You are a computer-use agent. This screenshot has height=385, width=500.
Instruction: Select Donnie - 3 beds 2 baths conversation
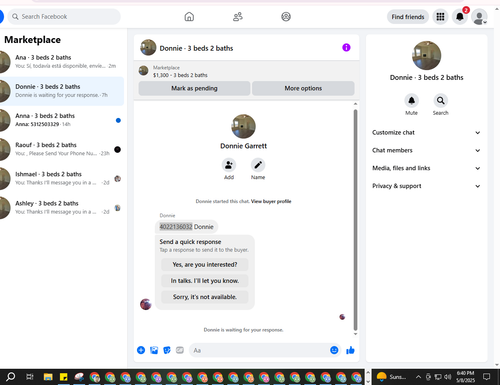click(x=62, y=91)
